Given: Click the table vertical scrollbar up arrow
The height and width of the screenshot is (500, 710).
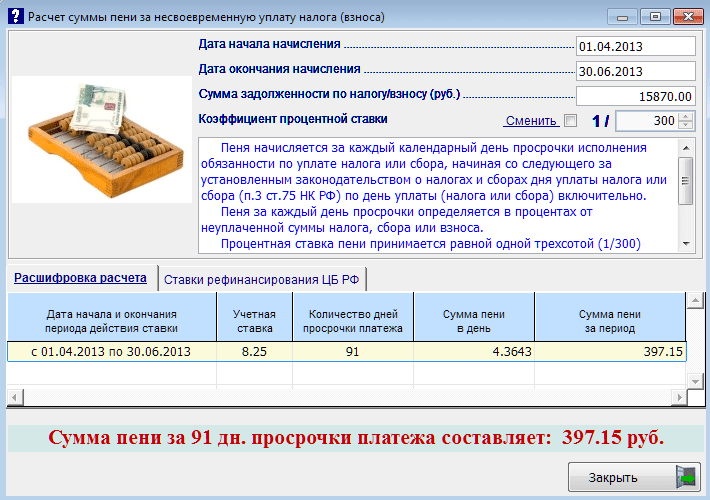Looking at the screenshot, I should coord(695,300).
